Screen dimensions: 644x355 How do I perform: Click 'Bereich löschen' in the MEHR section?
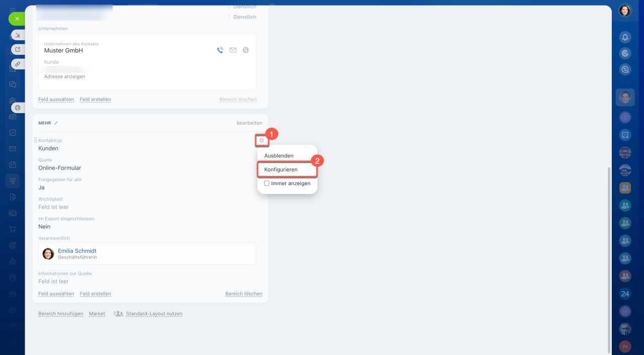(244, 294)
